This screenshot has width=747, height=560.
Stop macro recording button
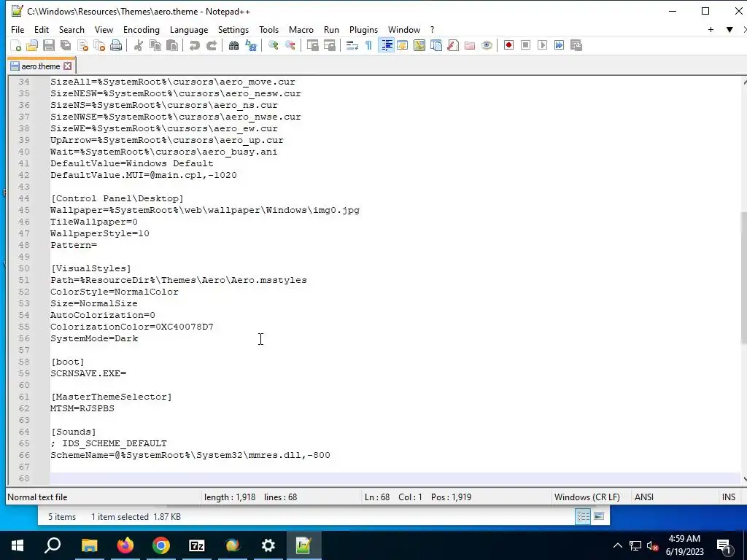click(x=525, y=45)
